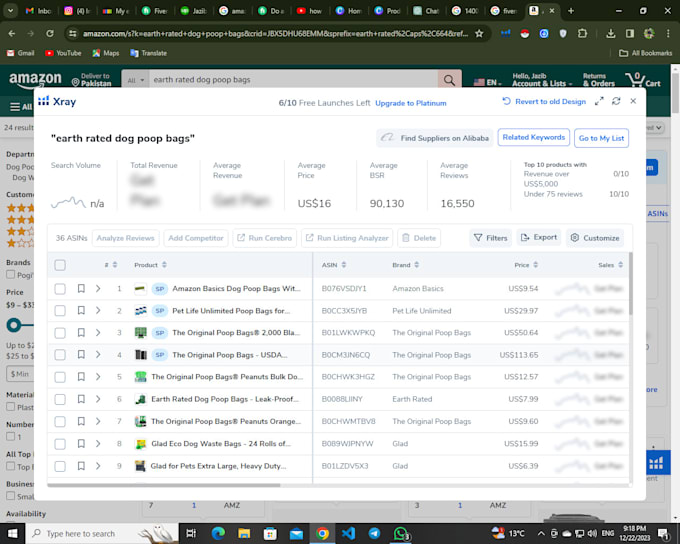Open Returns & Orders
Viewport: 680px width, 544px height.
coord(599,80)
